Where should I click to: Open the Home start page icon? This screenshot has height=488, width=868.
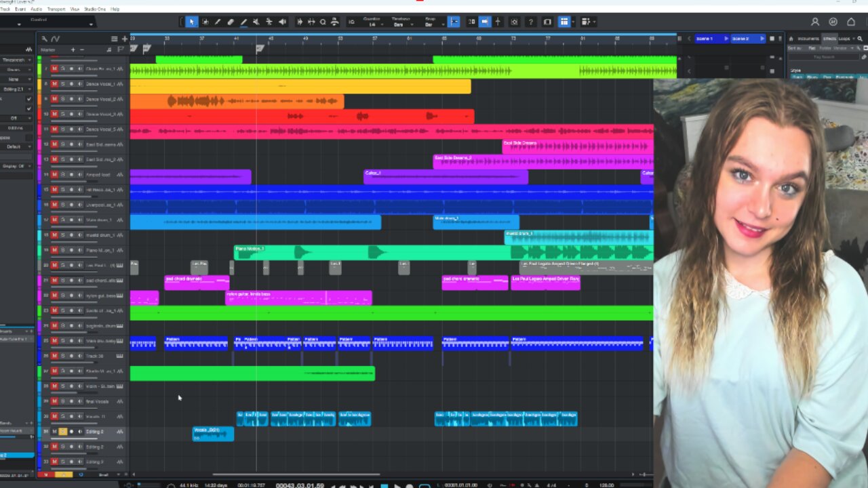coord(851,22)
